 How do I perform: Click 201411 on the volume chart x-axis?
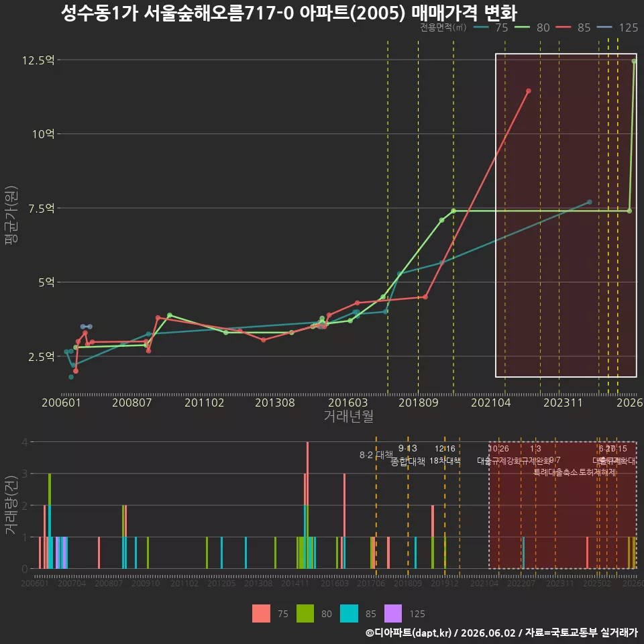[x=295, y=583]
